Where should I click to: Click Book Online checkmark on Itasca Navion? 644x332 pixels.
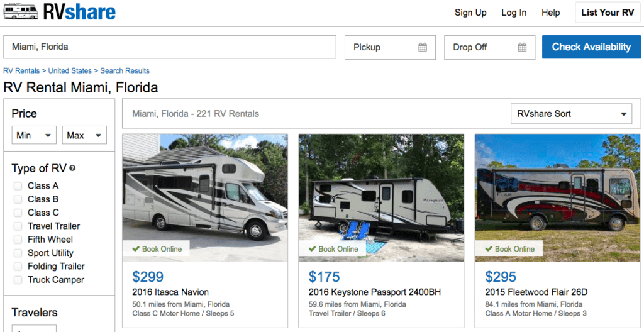click(136, 249)
